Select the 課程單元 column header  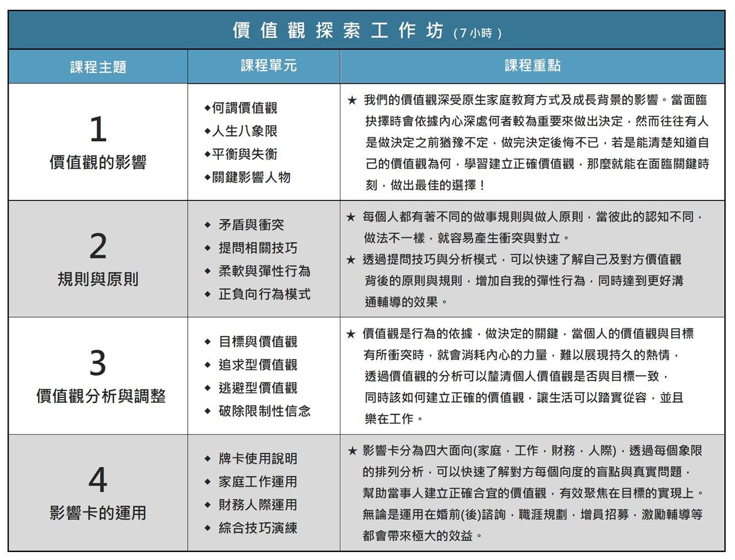(x=269, y=65)
